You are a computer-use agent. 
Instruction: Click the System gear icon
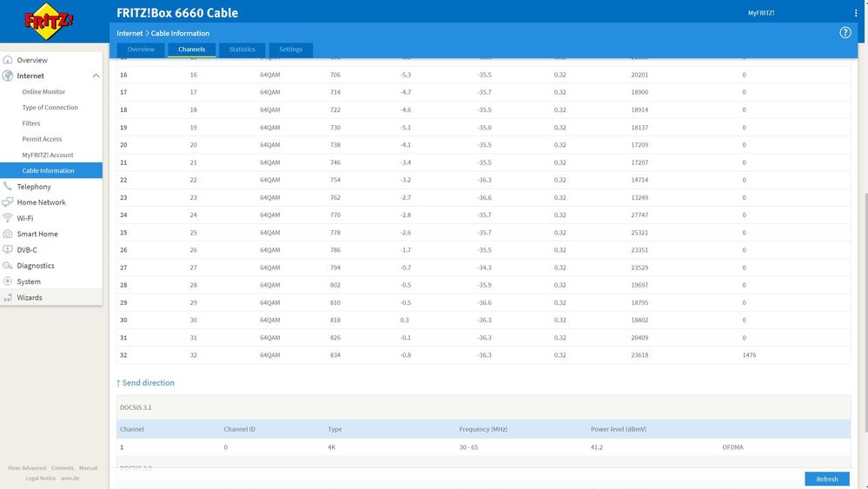tap(8, 281)
